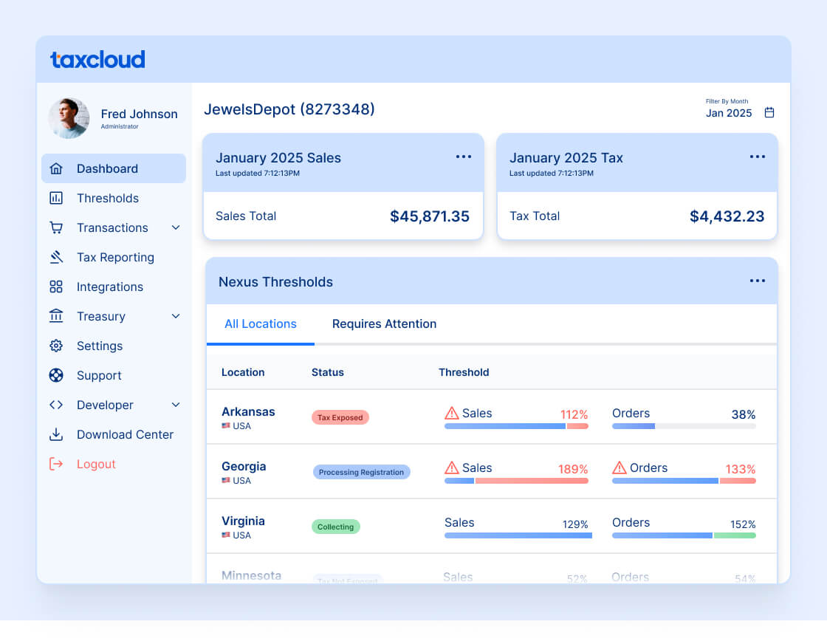Image resolution: width=827 pixels, height=644 pixels.
Task: Click the USA flag under Arkansas
Action: coord(226,425)
